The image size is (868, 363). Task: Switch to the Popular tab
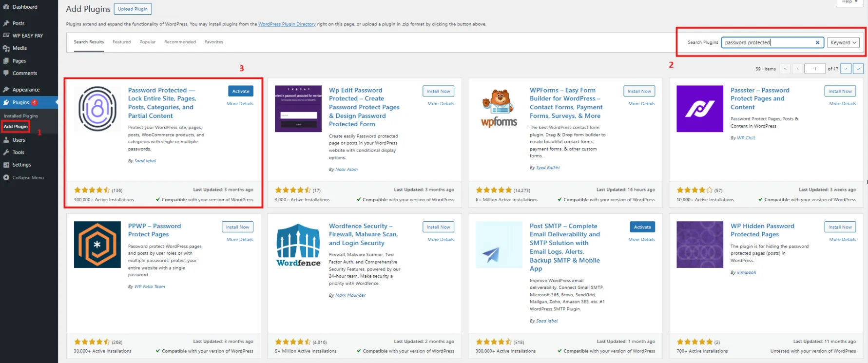(148, 42)
